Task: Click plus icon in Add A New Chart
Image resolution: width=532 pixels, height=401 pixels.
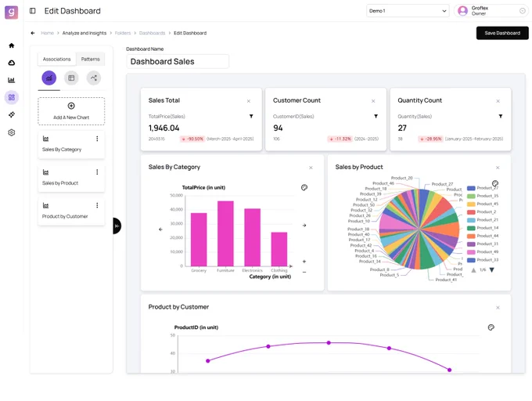Action: click(x=71, y=106)
